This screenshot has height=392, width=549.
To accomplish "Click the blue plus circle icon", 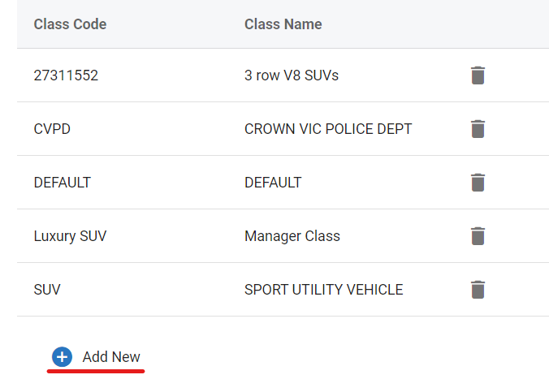I will pos(63,357).
